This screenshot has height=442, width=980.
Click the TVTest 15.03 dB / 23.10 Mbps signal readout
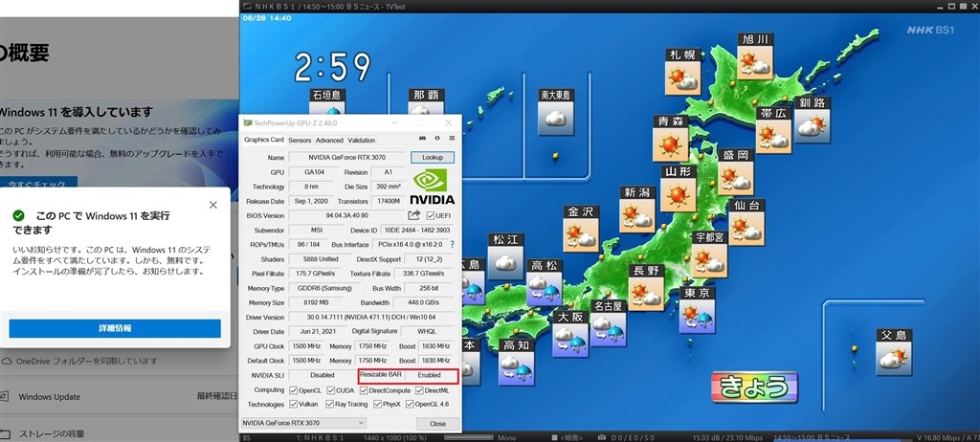coord(727,437)
